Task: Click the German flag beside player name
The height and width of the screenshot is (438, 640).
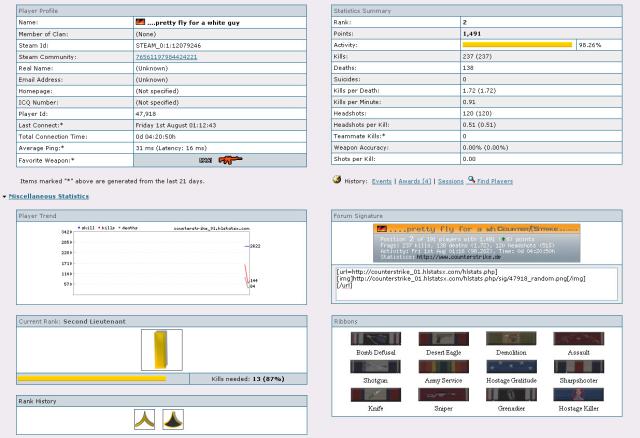Action: 139,20
